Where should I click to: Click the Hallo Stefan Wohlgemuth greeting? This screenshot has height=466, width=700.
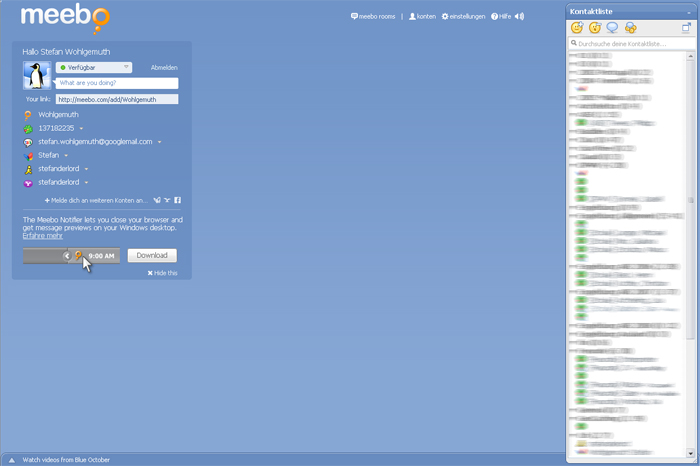click(x=67, y=52)
